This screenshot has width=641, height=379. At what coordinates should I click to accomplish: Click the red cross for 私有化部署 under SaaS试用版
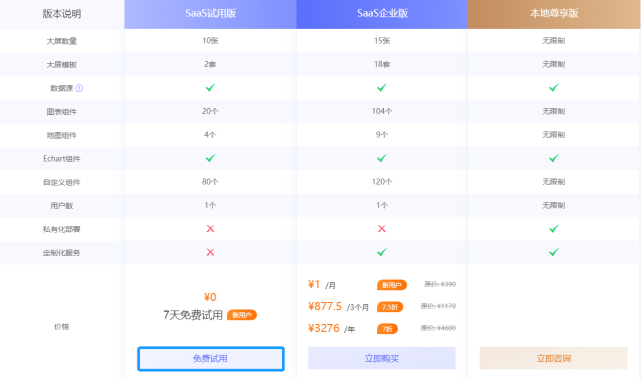point(210,229)
